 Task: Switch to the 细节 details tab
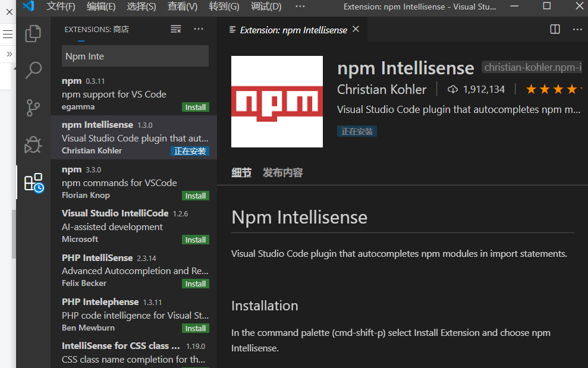click(241, 172)
